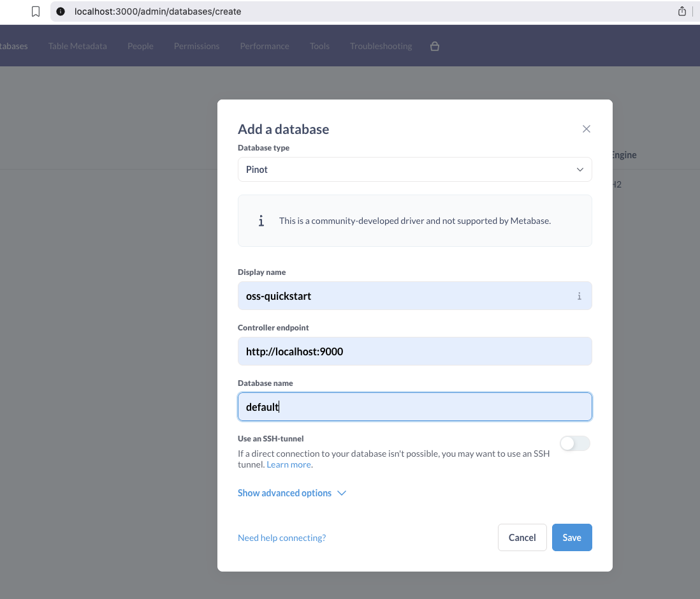Close the Add a database dialog

[587, 129]
